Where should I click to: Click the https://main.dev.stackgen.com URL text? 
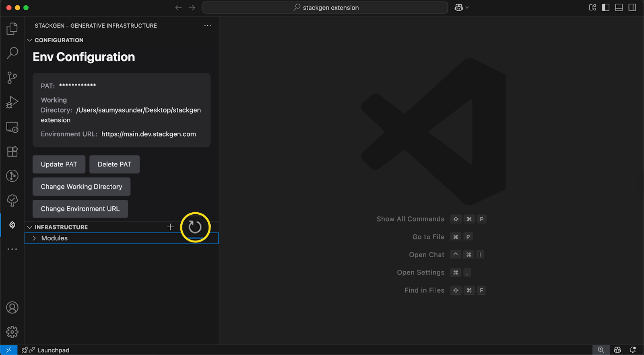(149, 134)
